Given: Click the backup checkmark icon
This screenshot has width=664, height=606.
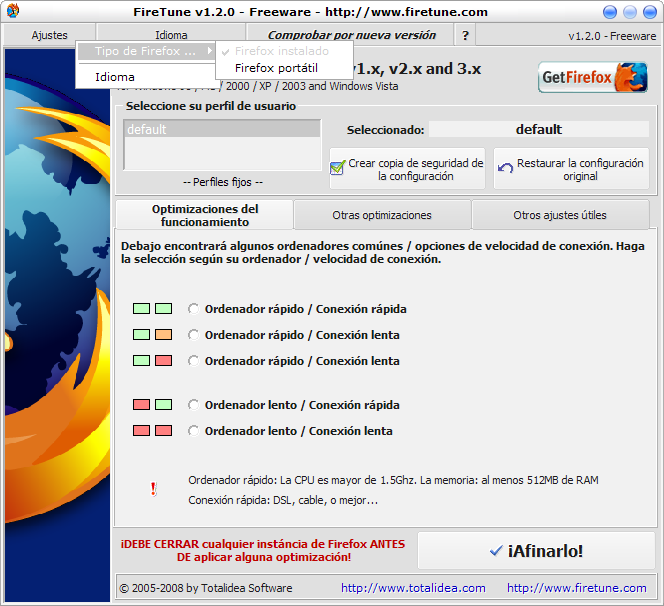Looking at the screenshot, I should pyautogui.click(x=337, y=168).
